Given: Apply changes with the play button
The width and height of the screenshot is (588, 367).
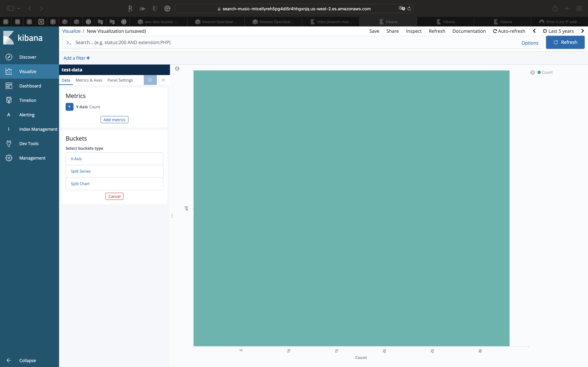Looking at the screenshot, I should pos(150,80).
